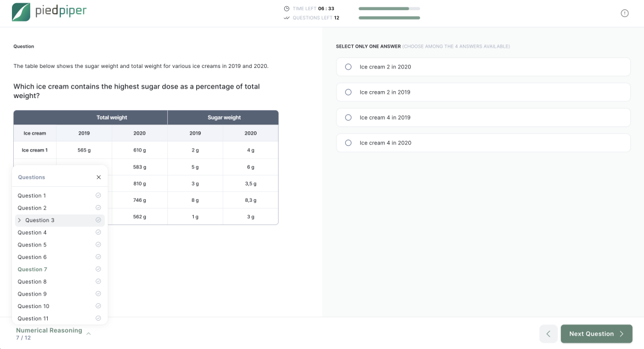Go to previous question with left chevron
The image size is (644, 349).
pos(548,334)
